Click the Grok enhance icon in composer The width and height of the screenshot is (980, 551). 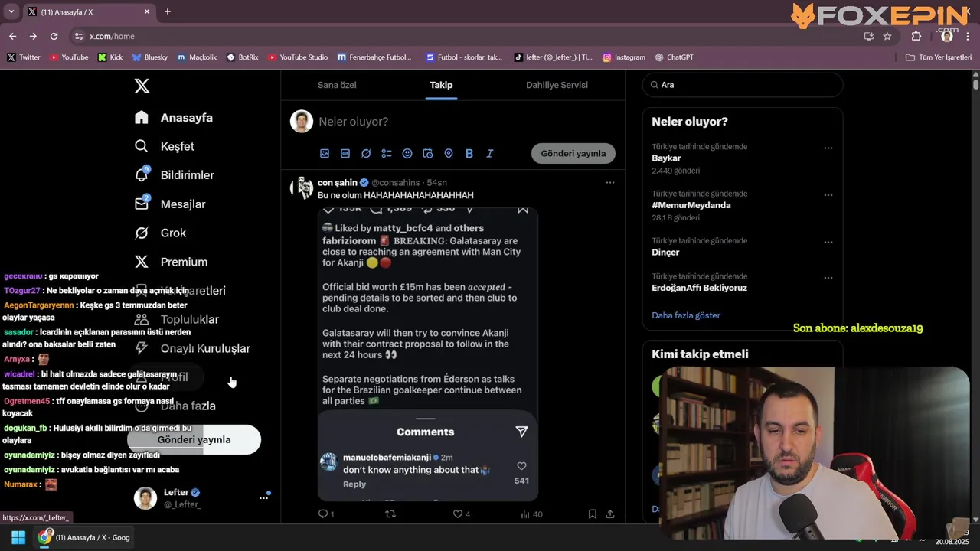pos(366,153)
